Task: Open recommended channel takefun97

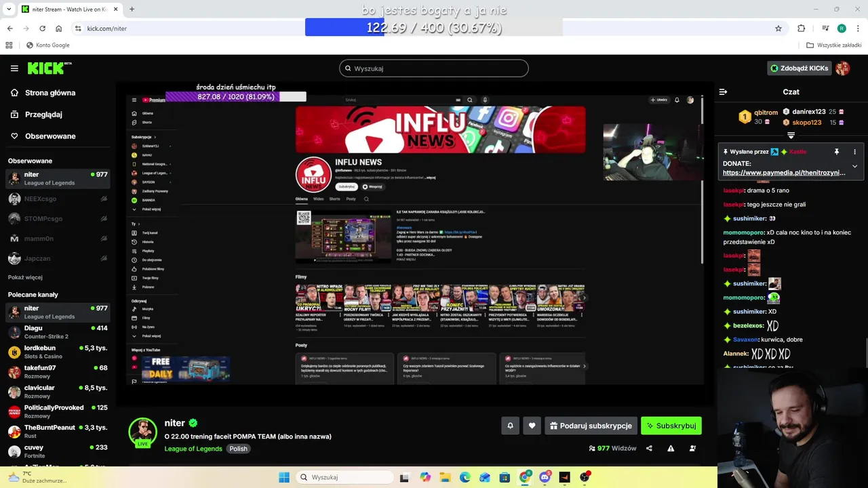Action: click(x=58, y=372)
